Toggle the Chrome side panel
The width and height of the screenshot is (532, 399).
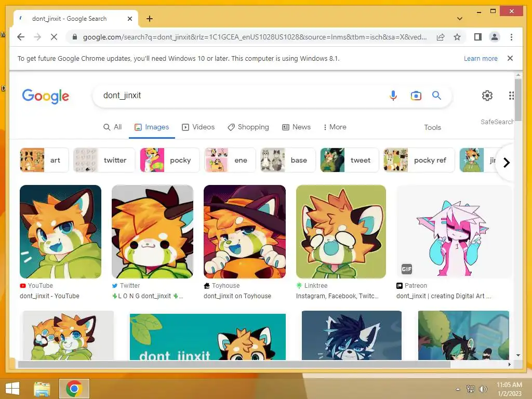[478, 37]
